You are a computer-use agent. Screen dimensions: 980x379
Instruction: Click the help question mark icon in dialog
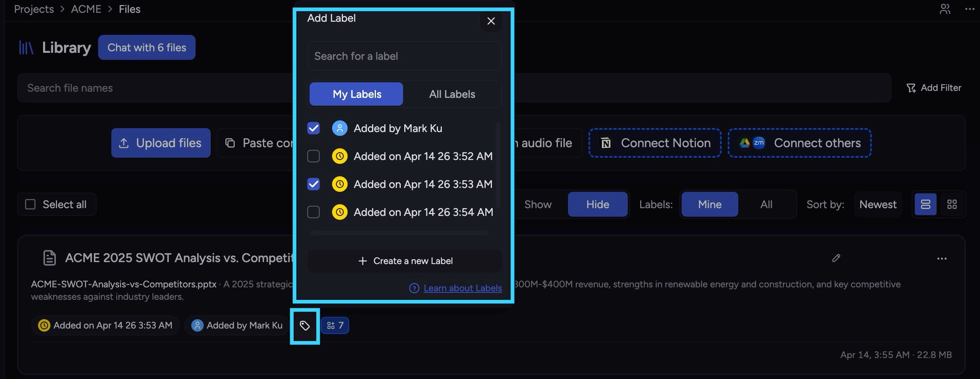(x=414, y=288)
